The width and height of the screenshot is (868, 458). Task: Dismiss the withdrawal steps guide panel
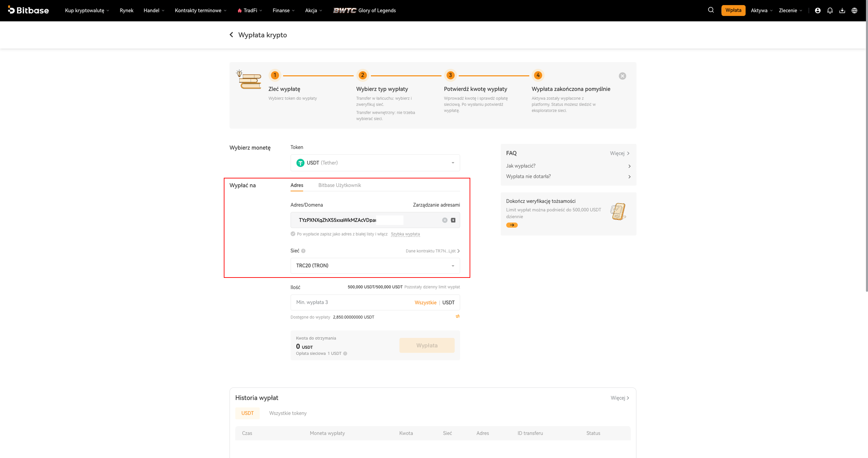click(622, 76)
